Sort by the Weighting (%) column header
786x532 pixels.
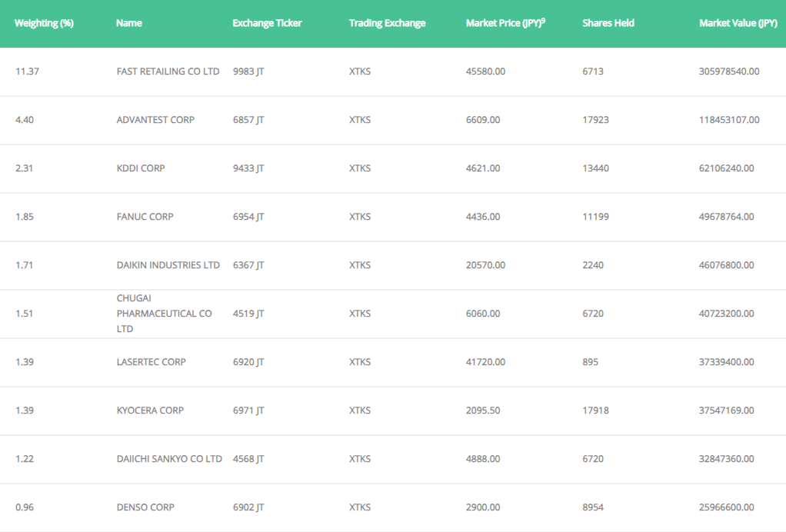point(44,23)
